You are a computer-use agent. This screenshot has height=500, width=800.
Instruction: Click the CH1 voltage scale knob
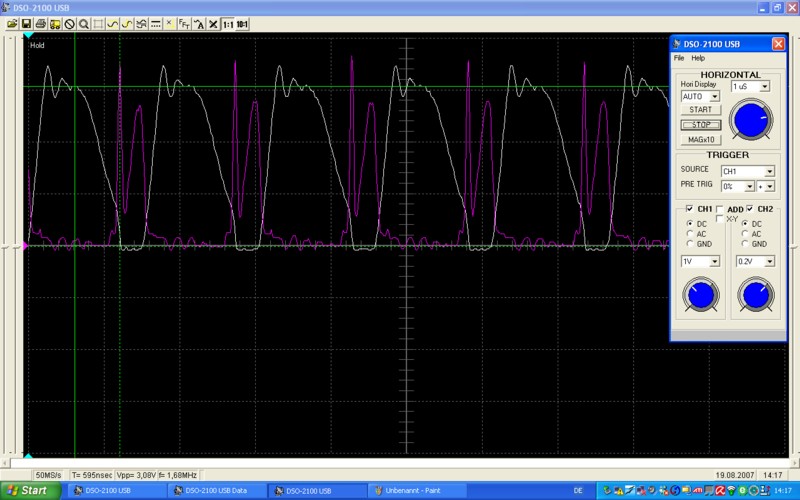[x=701, y=295]
